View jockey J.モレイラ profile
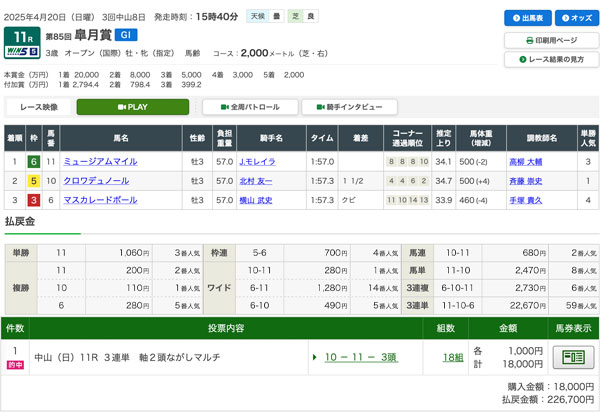Image resolution: width=600 pixels, height=412 pixels. point(256,161)
